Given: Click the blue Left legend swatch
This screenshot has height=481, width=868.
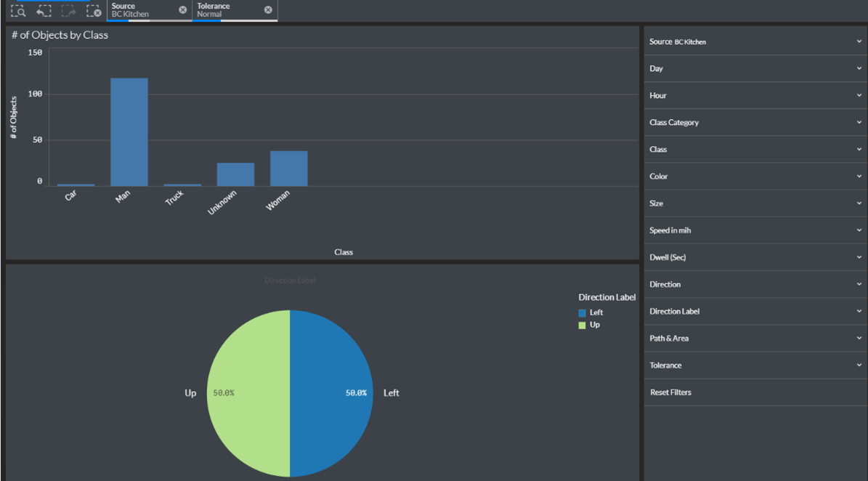Looking at the screenshot, I should point(582,312).
